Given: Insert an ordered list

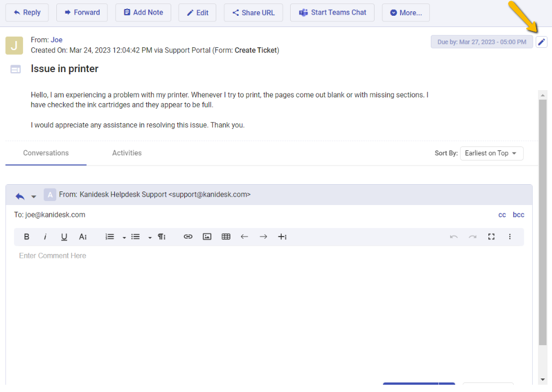Looking at the screenshot, I should coord(110,237).
